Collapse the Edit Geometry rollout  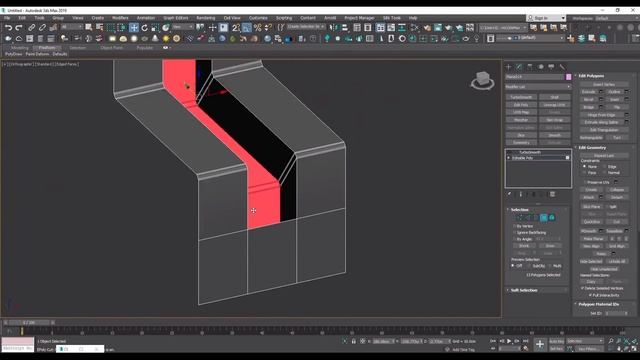[592, 148]
